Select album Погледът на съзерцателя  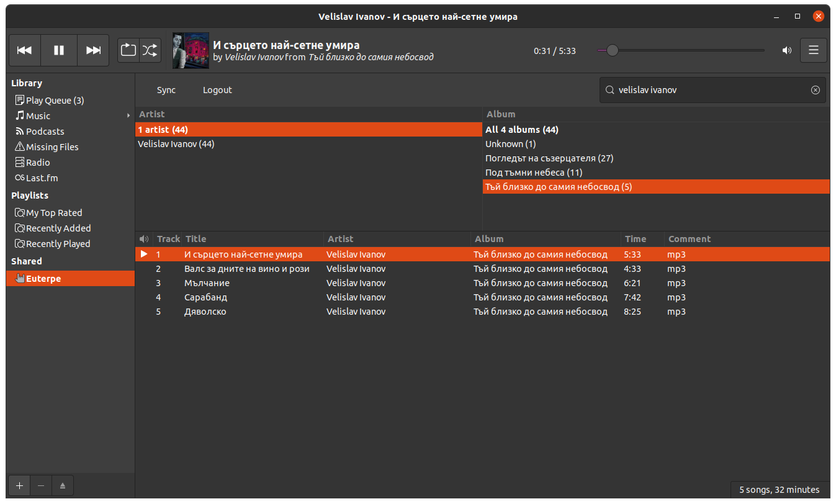pos(656,158)
